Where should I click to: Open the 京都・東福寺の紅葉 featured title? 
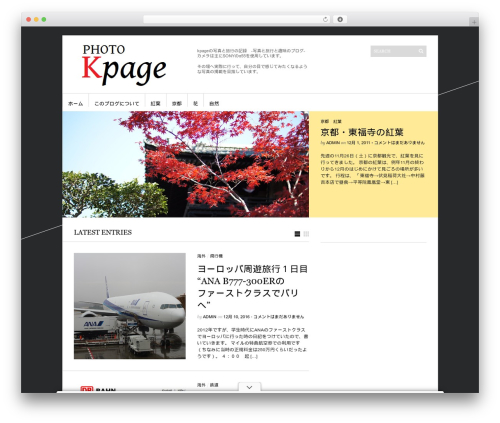click(x=362, y=132)
